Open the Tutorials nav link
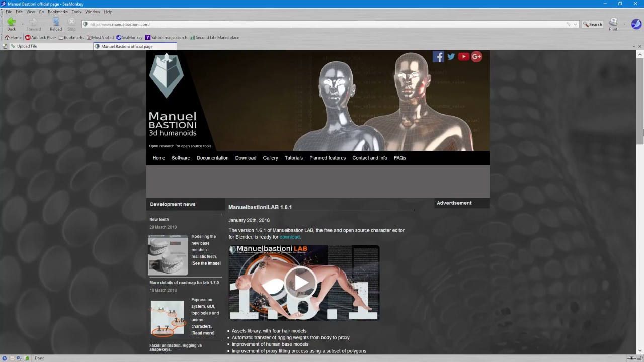 (x=294, y=158)
